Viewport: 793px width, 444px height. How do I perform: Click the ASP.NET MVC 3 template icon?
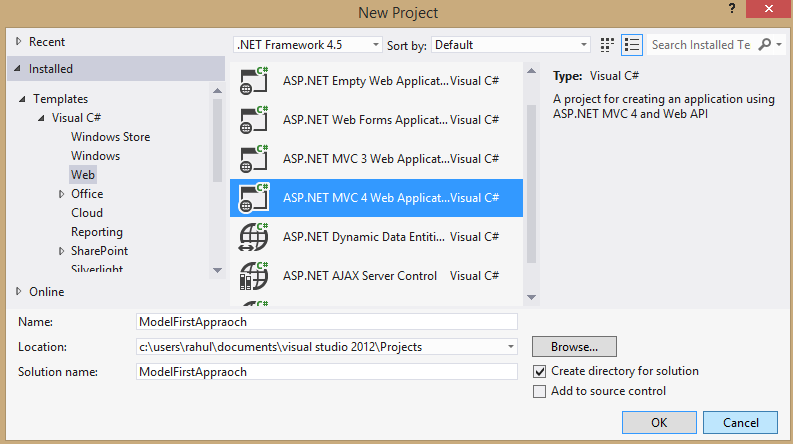[x=255, y=158]
